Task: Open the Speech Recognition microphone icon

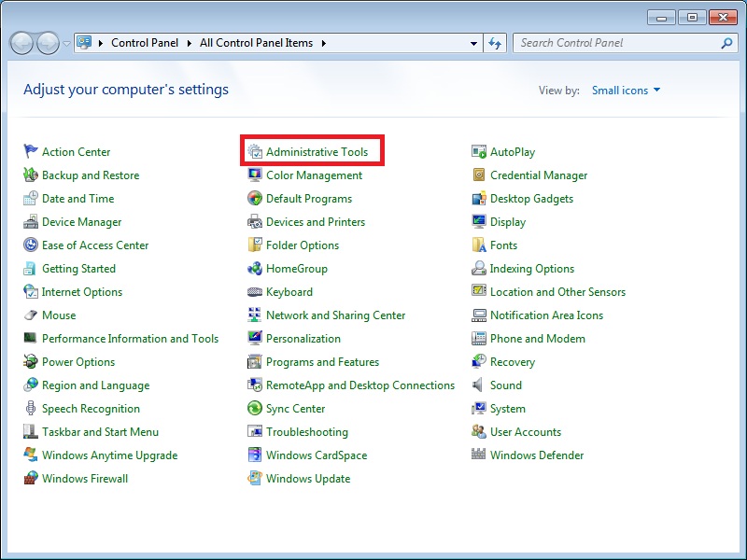Action: (x=31, y=408)
